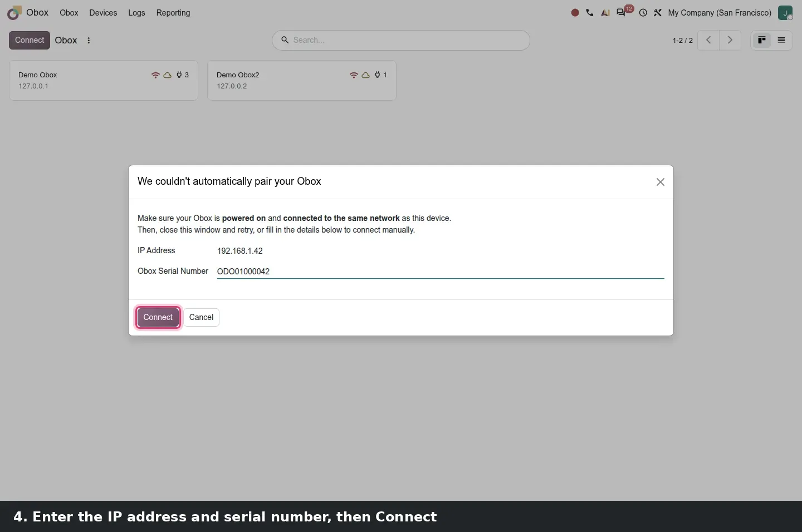Click the Connect button in the pairing dialog
This screenshot has width=802, height=532.
click(158, 317)
